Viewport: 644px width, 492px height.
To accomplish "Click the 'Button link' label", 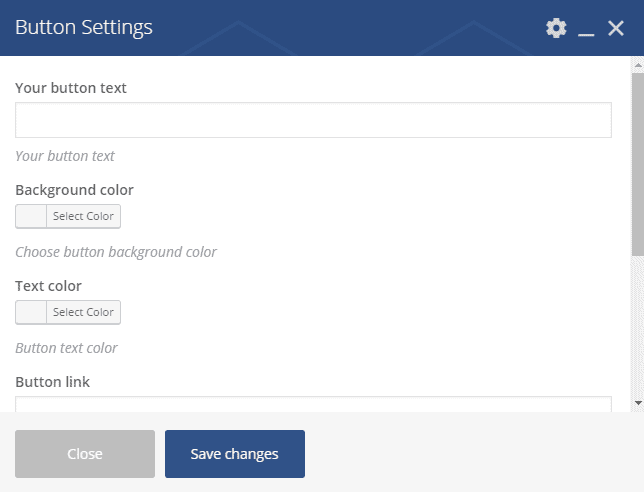I will tap(52, 382).
